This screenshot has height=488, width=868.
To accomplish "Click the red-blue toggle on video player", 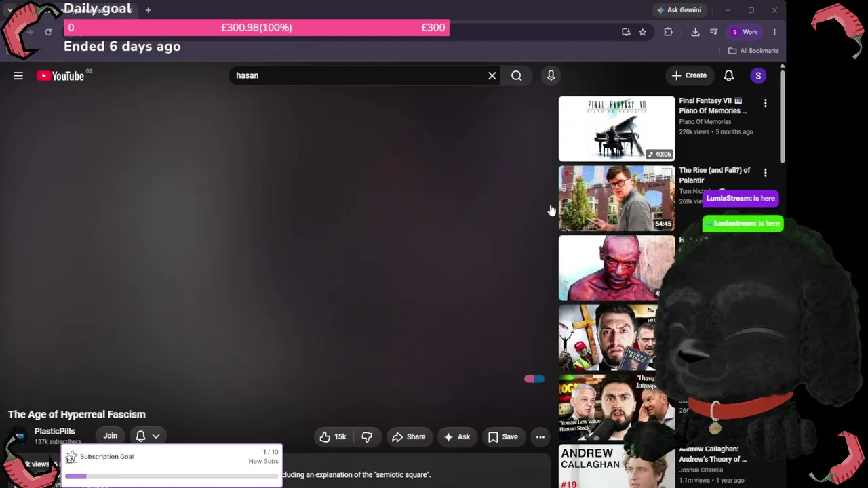I will 534,379.
